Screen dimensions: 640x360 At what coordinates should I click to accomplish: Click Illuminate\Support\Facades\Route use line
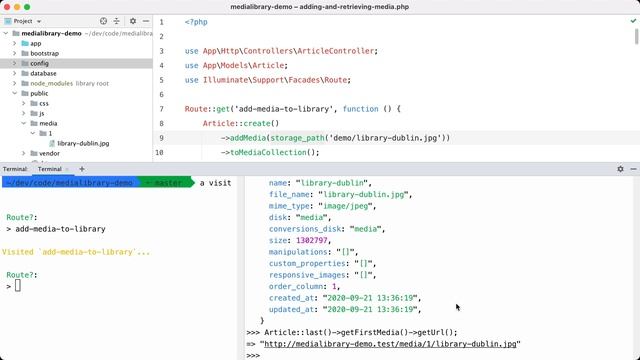[267, 80]
